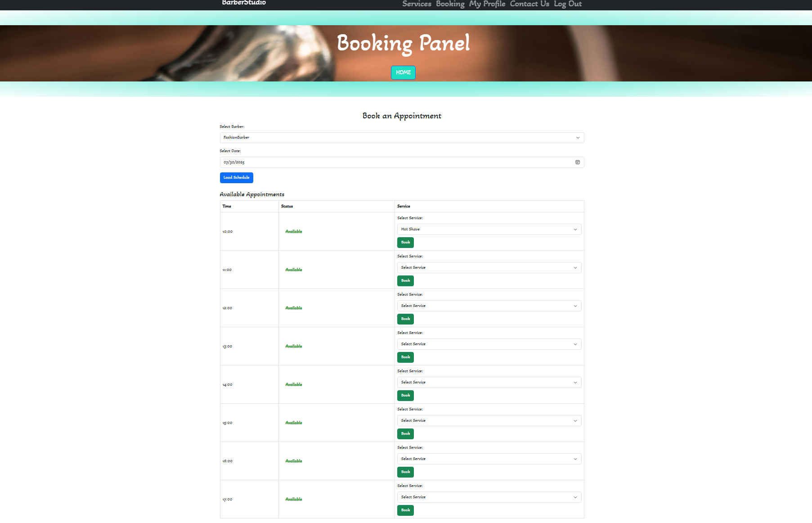Screen dimensions: 812x523
Task: Expand the service dropdown for 11:00
Action: click(489, 268)
